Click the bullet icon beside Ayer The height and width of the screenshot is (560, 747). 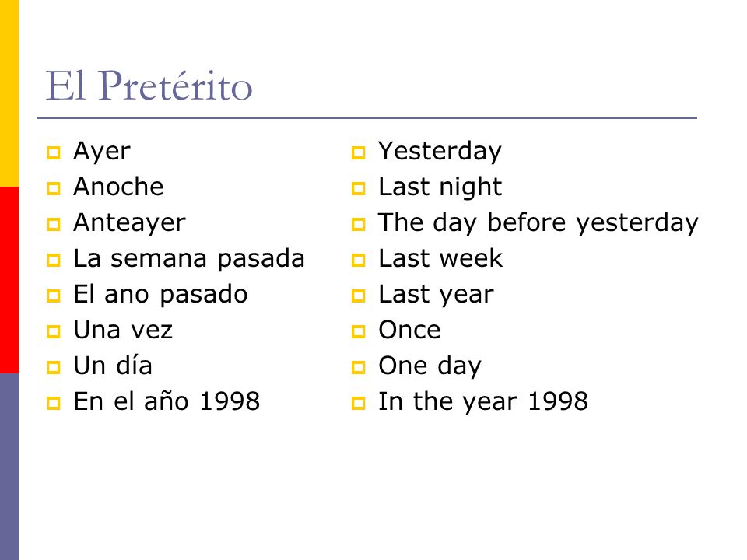click(54, 153)
